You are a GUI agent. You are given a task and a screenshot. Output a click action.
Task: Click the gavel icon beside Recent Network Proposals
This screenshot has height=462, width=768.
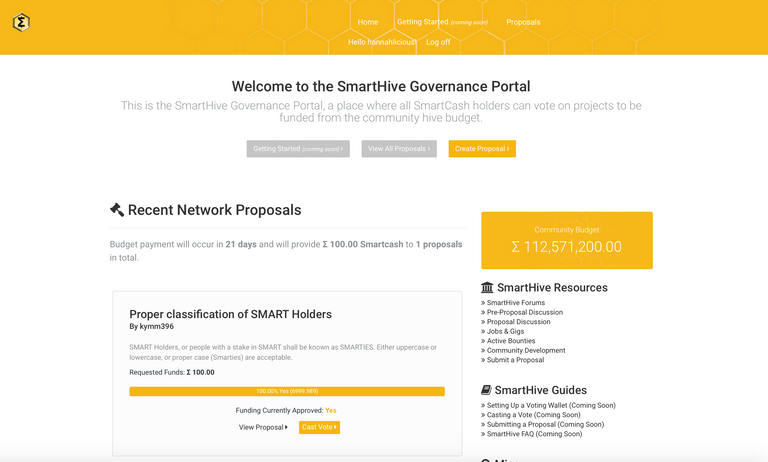pos(117,210)
